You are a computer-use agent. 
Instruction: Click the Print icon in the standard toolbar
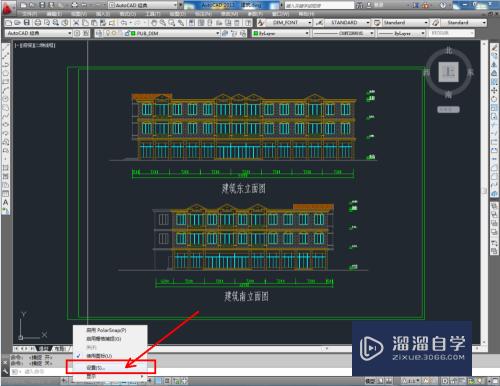click(x=38, y=23)
